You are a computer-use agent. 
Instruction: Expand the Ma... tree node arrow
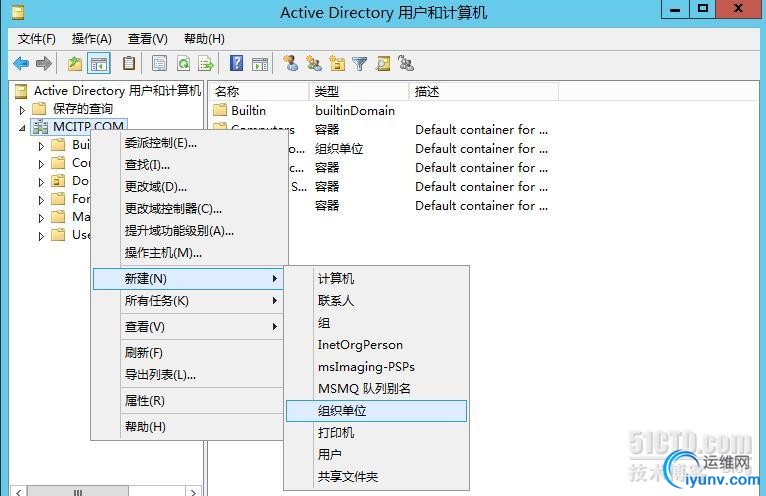[x=42, y=218]
